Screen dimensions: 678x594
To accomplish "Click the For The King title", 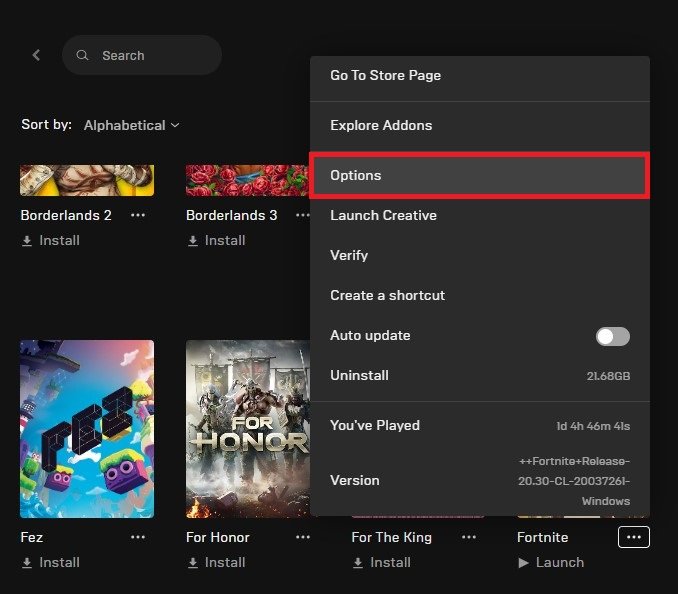I will coord(391,537).
